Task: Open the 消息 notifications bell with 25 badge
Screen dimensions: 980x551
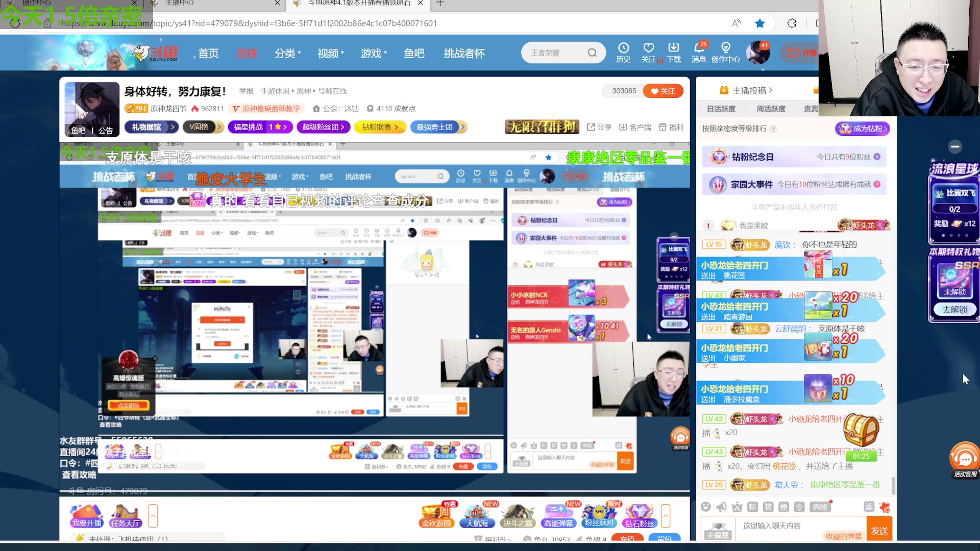Action: 699,52
